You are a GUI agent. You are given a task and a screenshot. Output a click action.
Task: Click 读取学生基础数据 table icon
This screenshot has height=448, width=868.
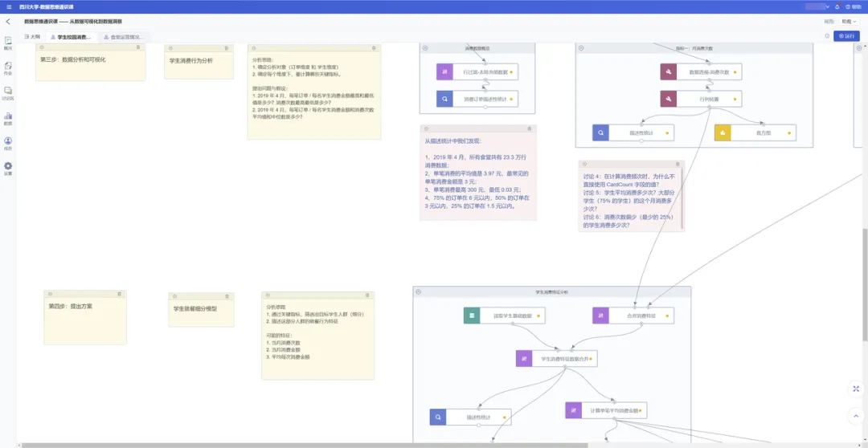[472, 316]
